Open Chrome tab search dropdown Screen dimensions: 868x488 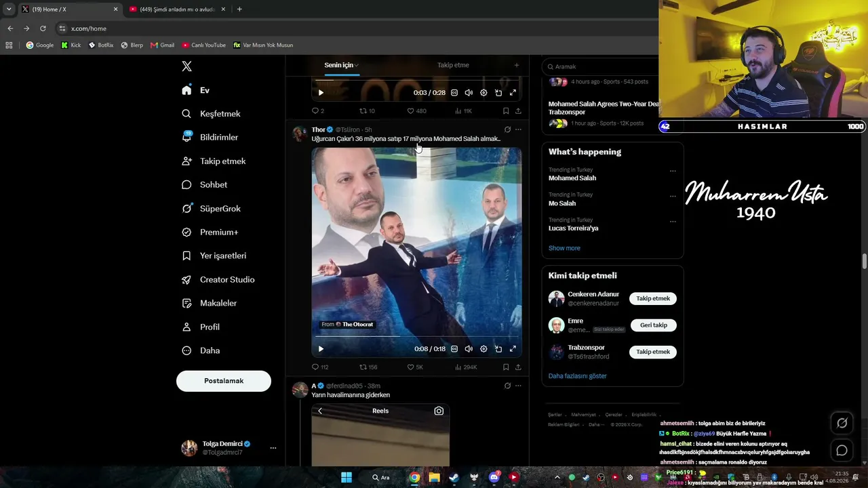(x=9, y=9)
